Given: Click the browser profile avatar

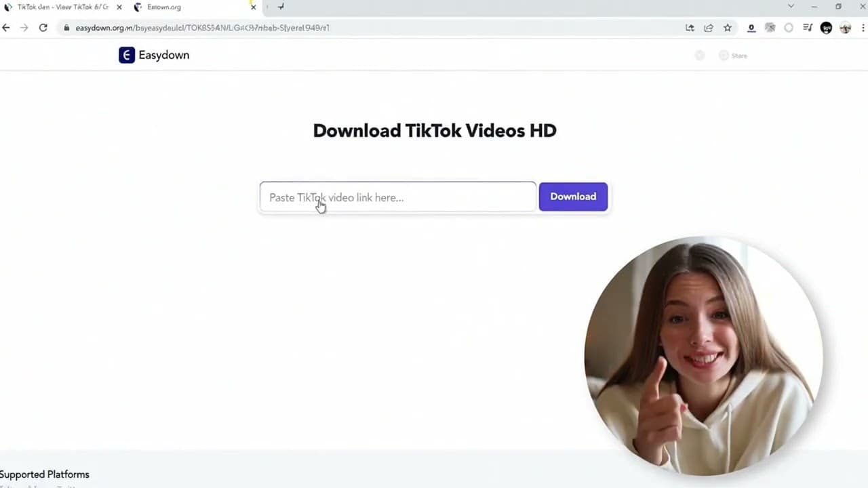Looking at the screenshot, I should pyautogui.click(x=845, y=28).
